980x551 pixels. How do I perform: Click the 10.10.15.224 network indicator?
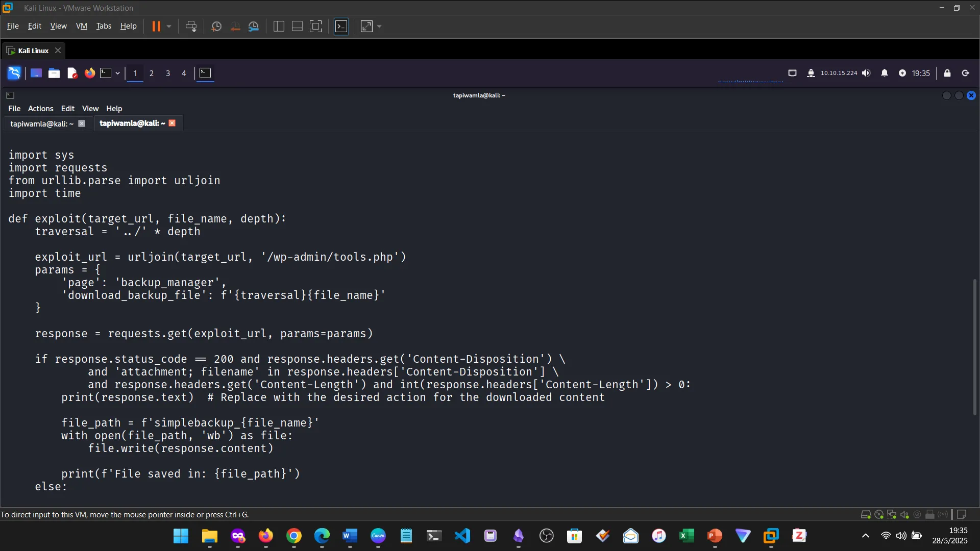839,73
